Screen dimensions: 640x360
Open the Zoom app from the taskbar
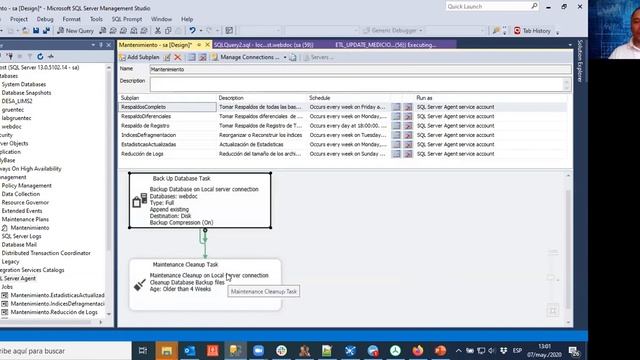pos(258,351)
